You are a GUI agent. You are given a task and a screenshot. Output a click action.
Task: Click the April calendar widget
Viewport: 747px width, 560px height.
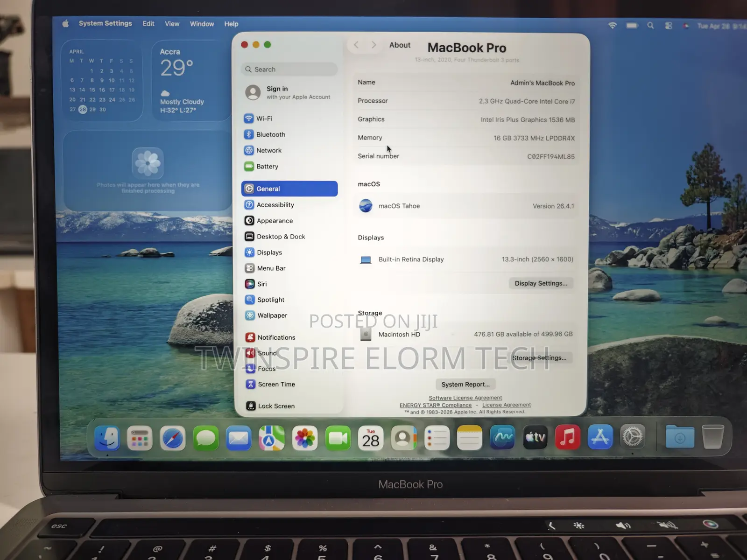(102, 81)
